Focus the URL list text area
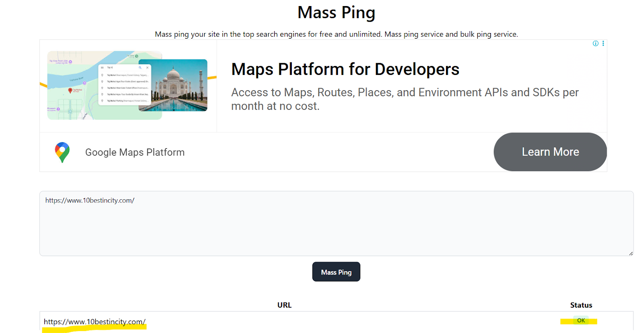Viewport: 644px width, 333px height. (336, 223)
